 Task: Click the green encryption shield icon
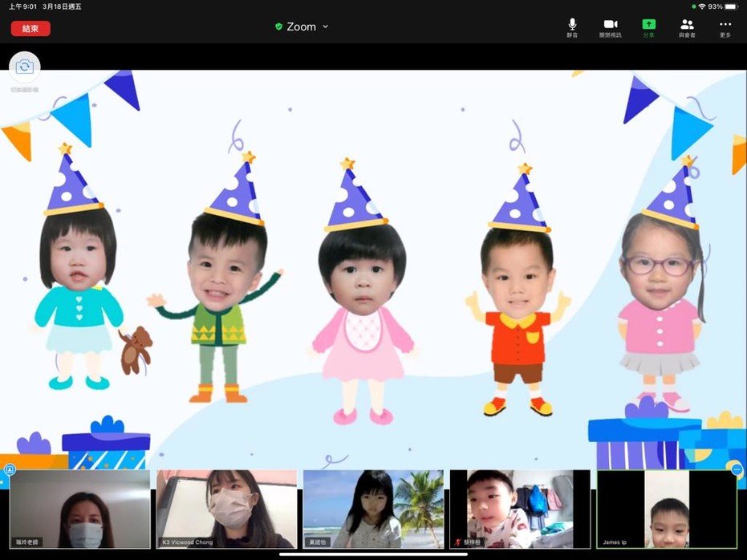point(278,26)
